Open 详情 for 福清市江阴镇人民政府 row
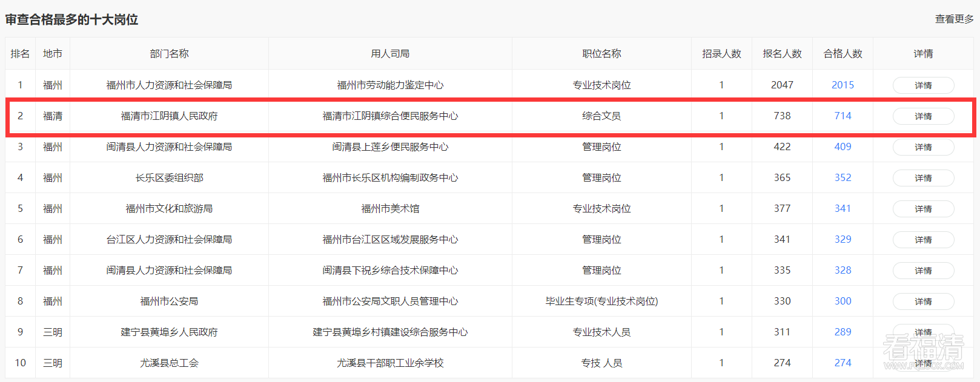 click(x=923, y=116)
